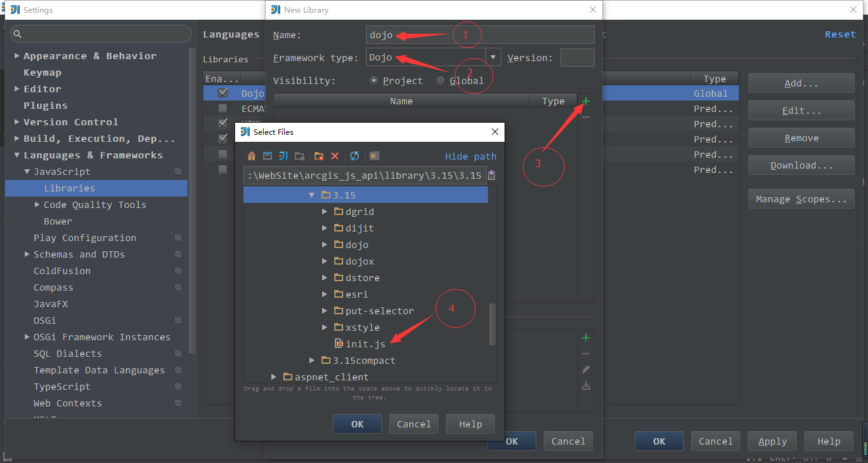Viewport: 868px width, 463px height.
Task: Collapse the Languages & Frameworks node
Action: (x=17, y=155)
